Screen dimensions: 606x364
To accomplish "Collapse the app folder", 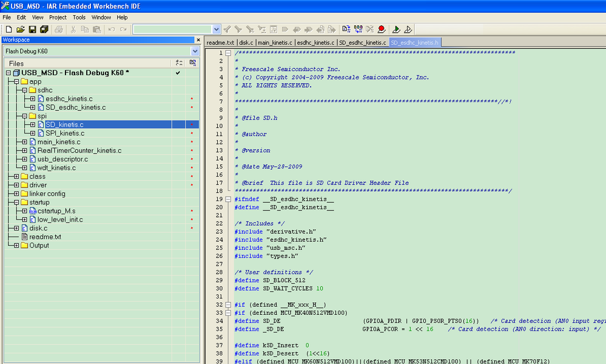I will tap(16, 81).
